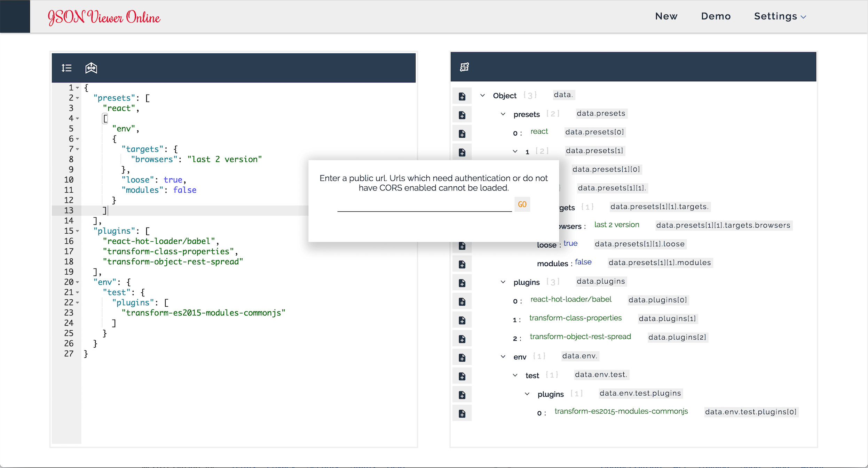Collapse the presets node chevron
This screenshot has width=868, height=468.
(503, 114)
